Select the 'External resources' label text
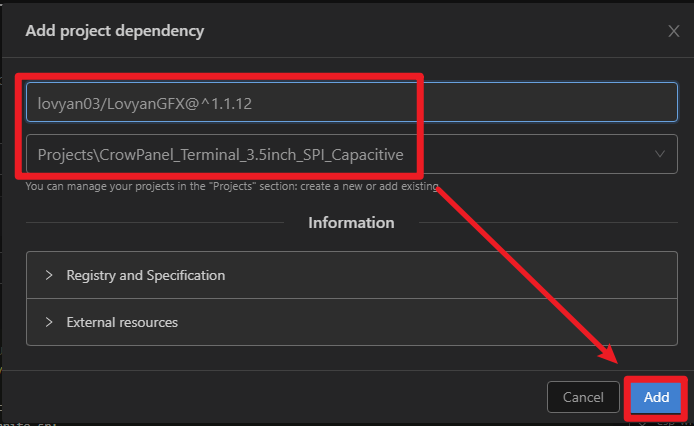 [122, 322]
